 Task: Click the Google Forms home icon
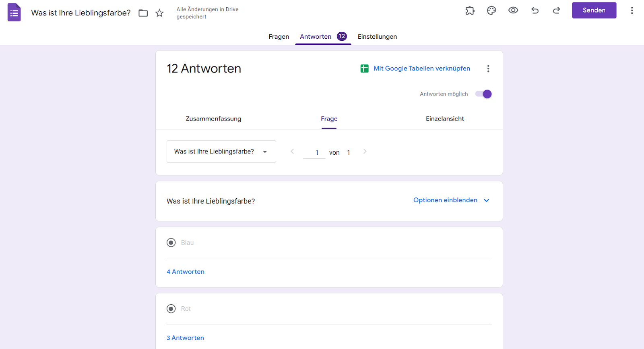14,12
